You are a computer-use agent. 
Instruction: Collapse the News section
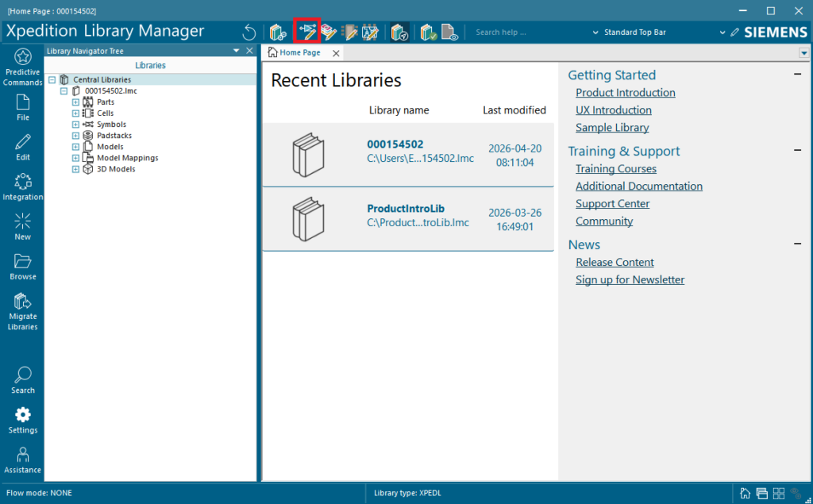click(x=797, y=244)
